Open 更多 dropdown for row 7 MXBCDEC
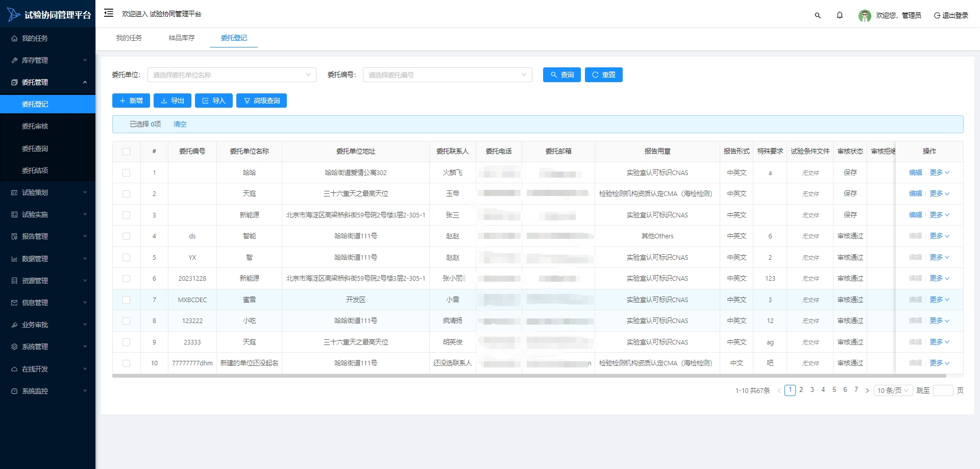The image size is (980, 469). 939,300
